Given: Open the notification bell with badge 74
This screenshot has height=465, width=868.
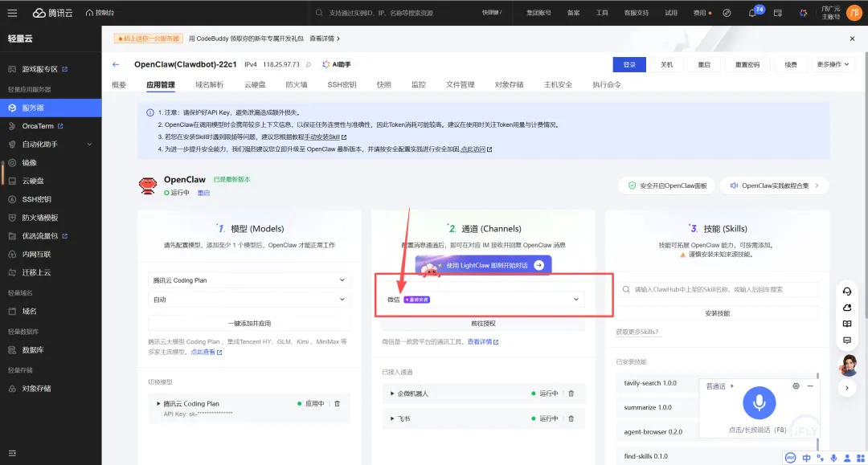Looking at the screenshot, I should [x=753, y=13].
